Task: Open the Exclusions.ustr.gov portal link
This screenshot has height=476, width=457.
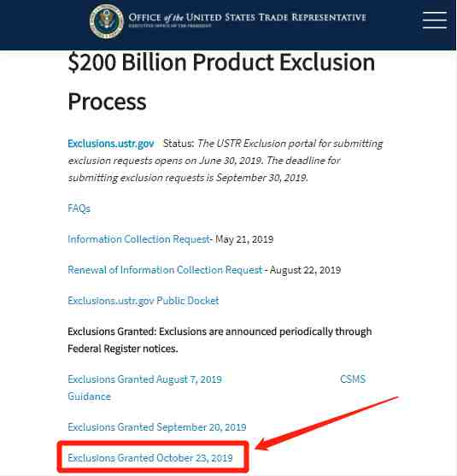Action: tap(111, 144)
